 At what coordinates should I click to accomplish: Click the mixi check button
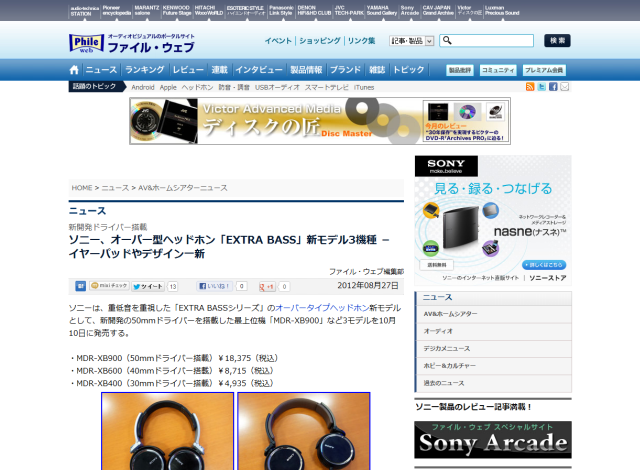pos(109,286)
